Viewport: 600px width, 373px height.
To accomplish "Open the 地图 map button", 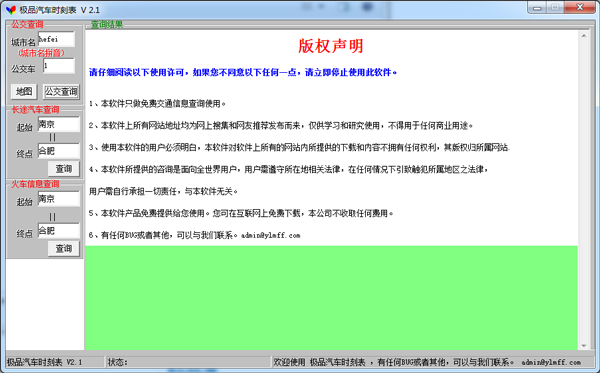I will [x=24, y=91].
